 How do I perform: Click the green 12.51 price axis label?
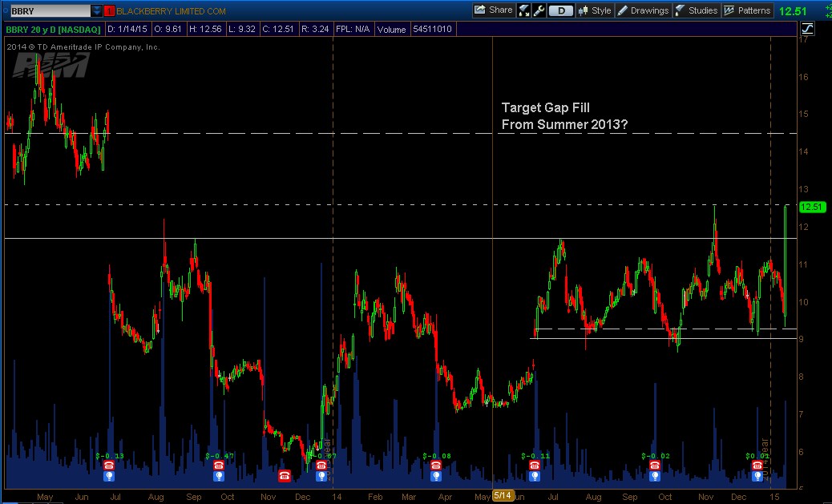click(x=812, y=207)
